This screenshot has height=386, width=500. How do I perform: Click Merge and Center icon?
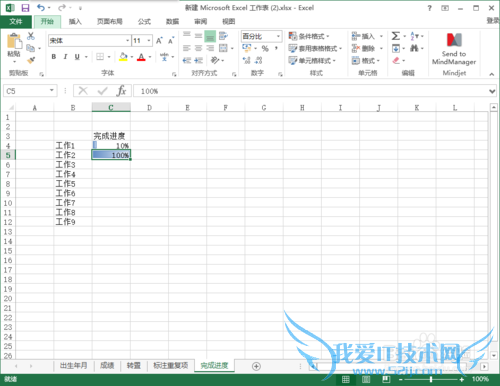tap(223, 48)
